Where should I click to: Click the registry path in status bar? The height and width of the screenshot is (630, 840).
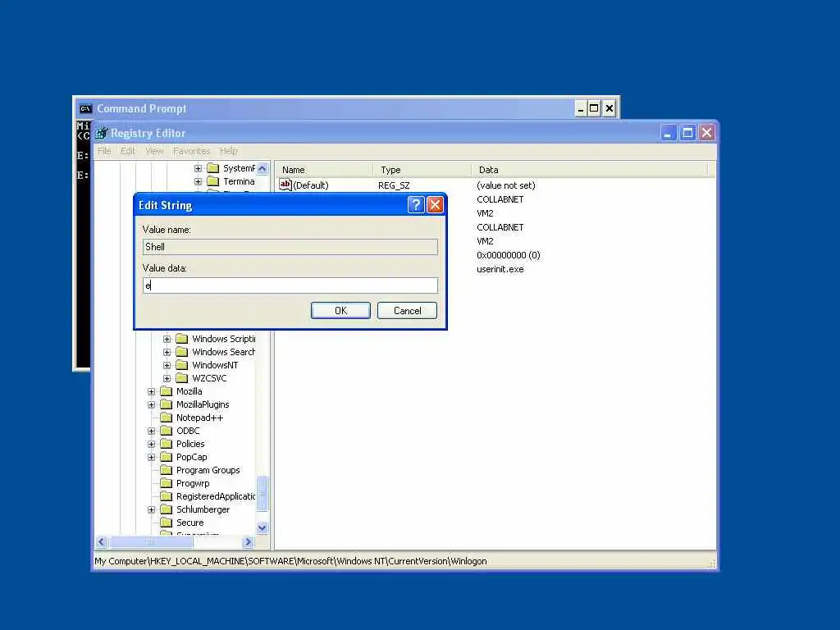coord(290,561)
